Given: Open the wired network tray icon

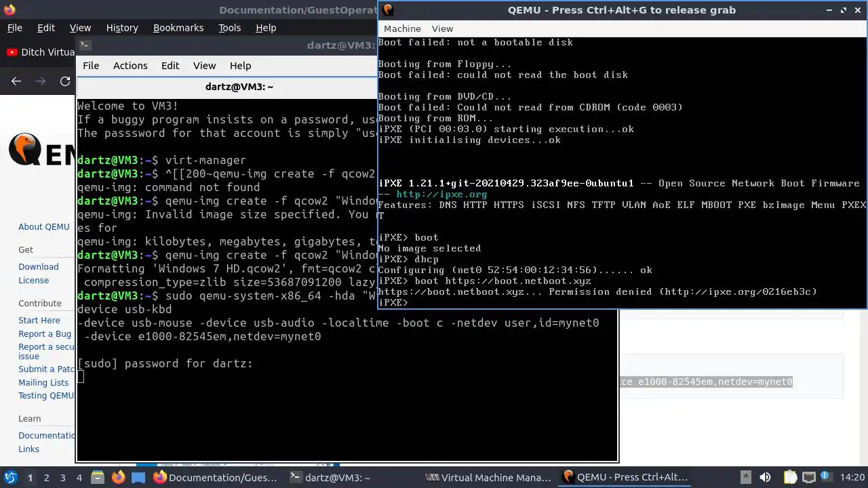Looking at the screenshot, I should click(808, 478).
